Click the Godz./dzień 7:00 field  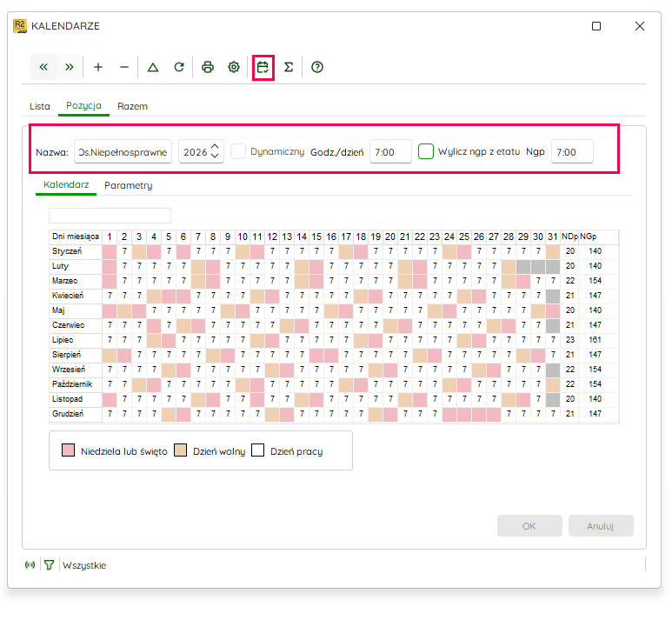pyautogui.click(x=390, y=152)
